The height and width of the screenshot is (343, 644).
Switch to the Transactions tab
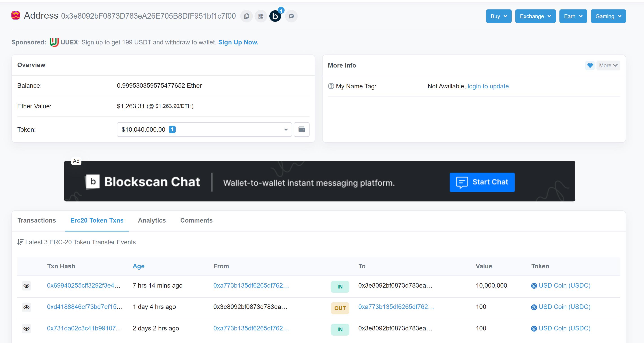(37, 221)
